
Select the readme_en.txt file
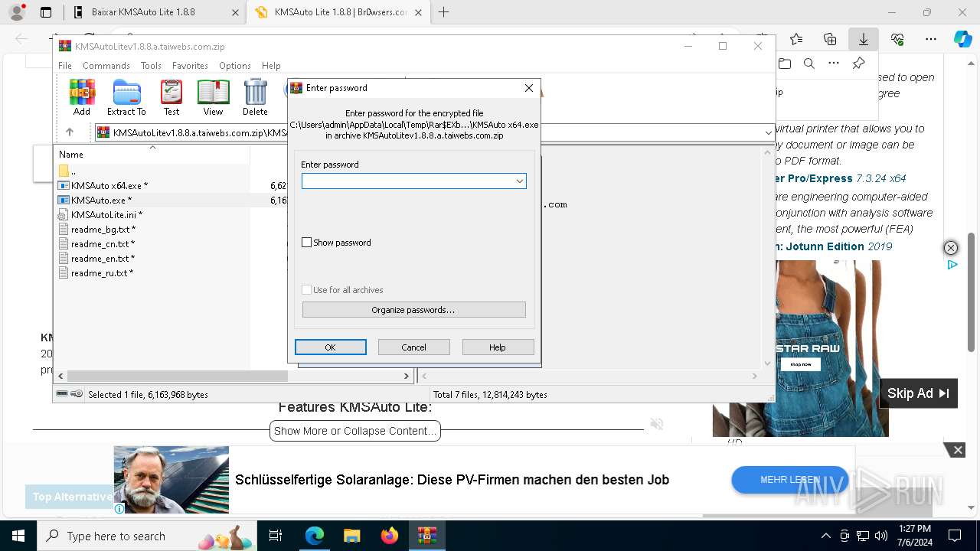point(103,258)
